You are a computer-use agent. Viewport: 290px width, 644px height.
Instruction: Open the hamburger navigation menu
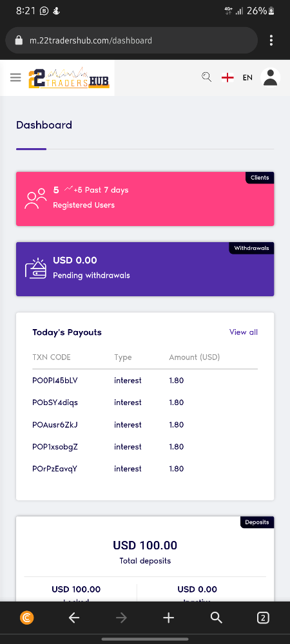[15, 78]
